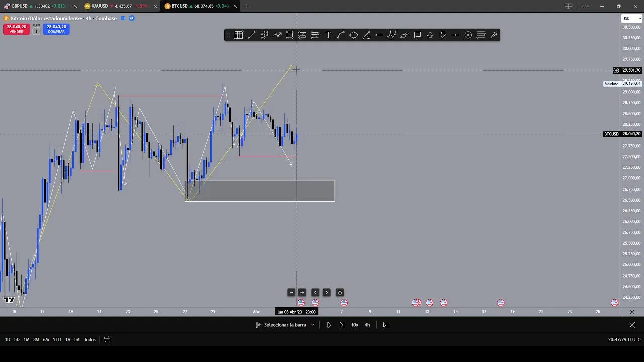Image resolution: width=644 pixels, height=362 pixels.
Task: Click the TradingView logo at chart corner
Action: tap(9, 300)
